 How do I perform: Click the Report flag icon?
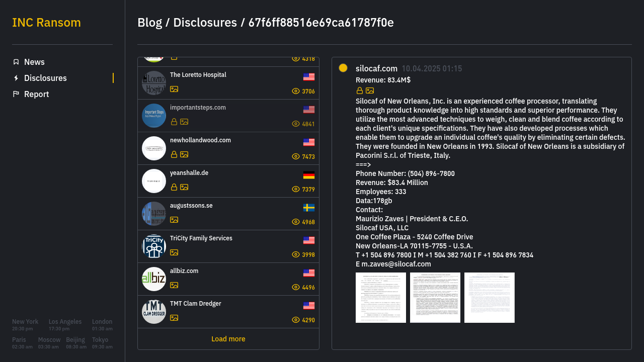click(16, 94)
